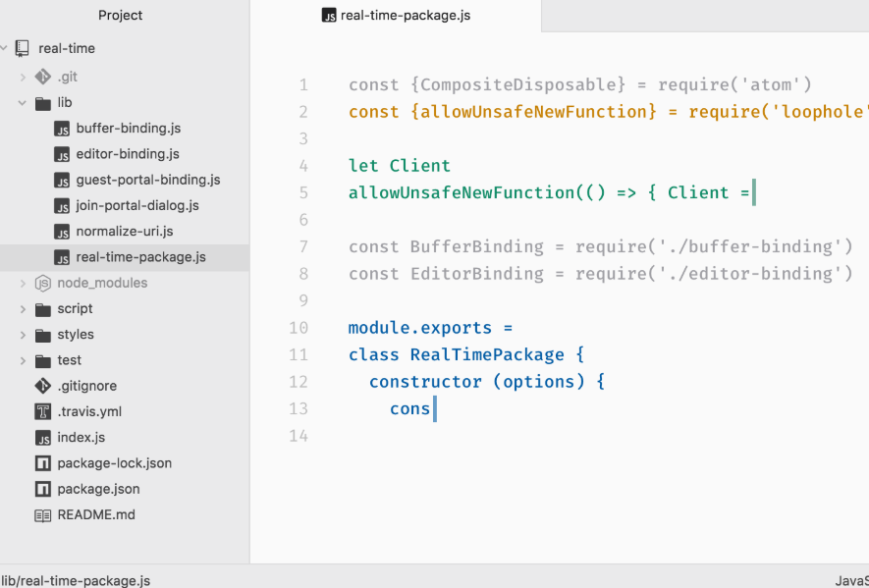The image size is (869, 588).
Task: Click the git icon next to .git folder
Action: click(x=42, y=77)
